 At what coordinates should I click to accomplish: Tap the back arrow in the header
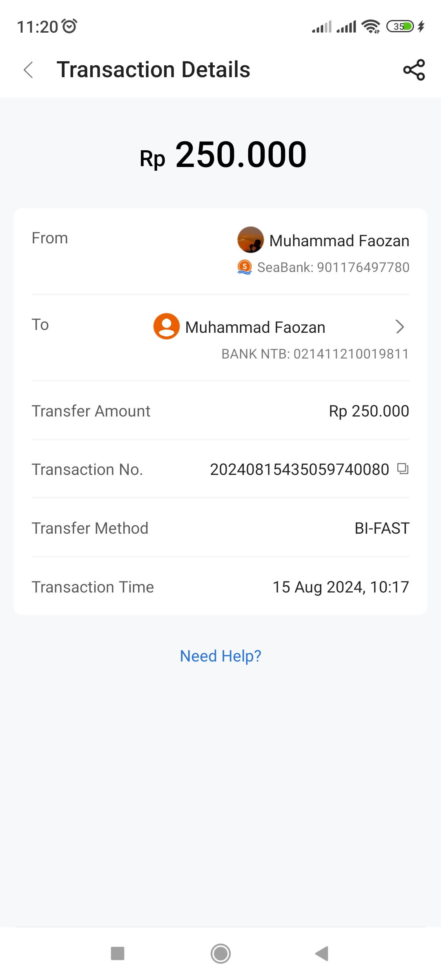[28, 70]
